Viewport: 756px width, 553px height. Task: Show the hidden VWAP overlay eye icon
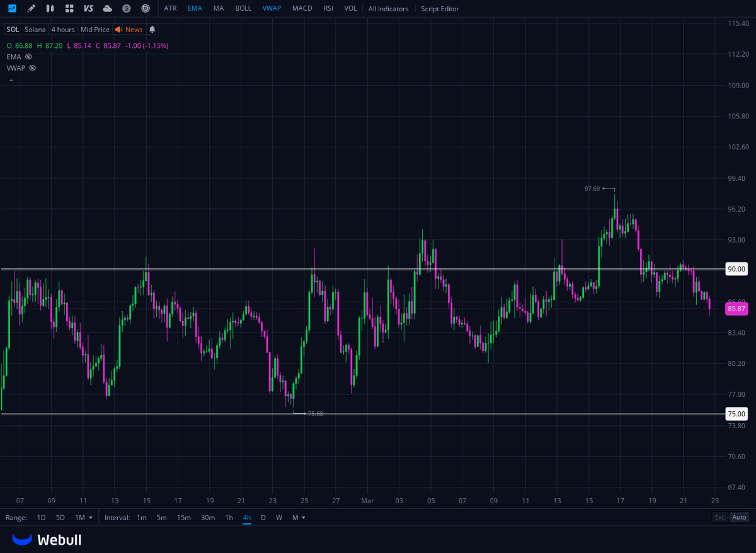pyautogui.click(x=33, y=67)
